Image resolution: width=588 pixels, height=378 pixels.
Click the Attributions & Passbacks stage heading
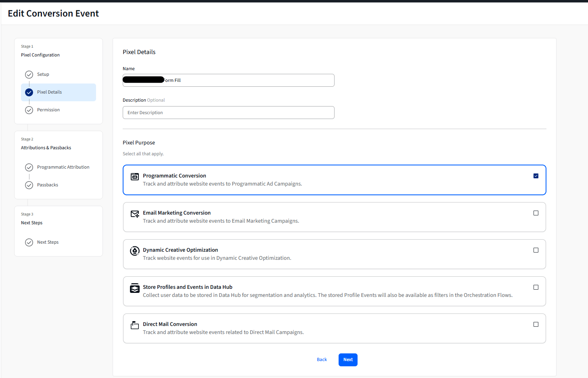coord(46,148)
